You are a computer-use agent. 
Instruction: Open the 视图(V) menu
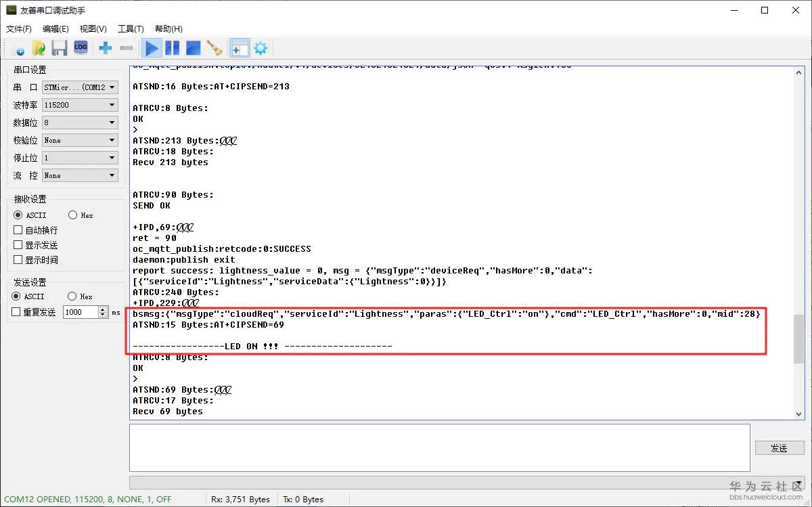[x=93, y=29]
